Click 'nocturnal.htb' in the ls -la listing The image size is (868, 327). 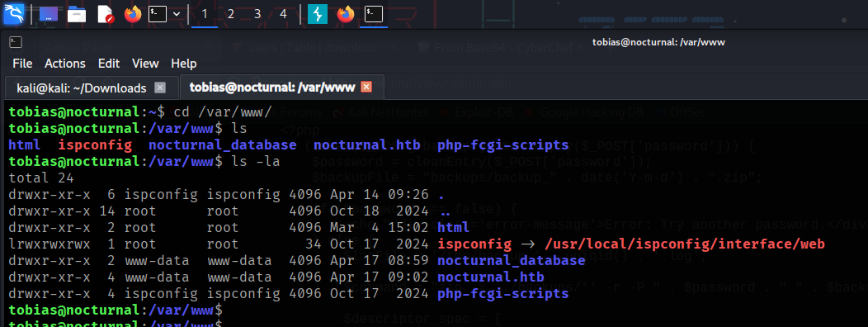[491, 277]
